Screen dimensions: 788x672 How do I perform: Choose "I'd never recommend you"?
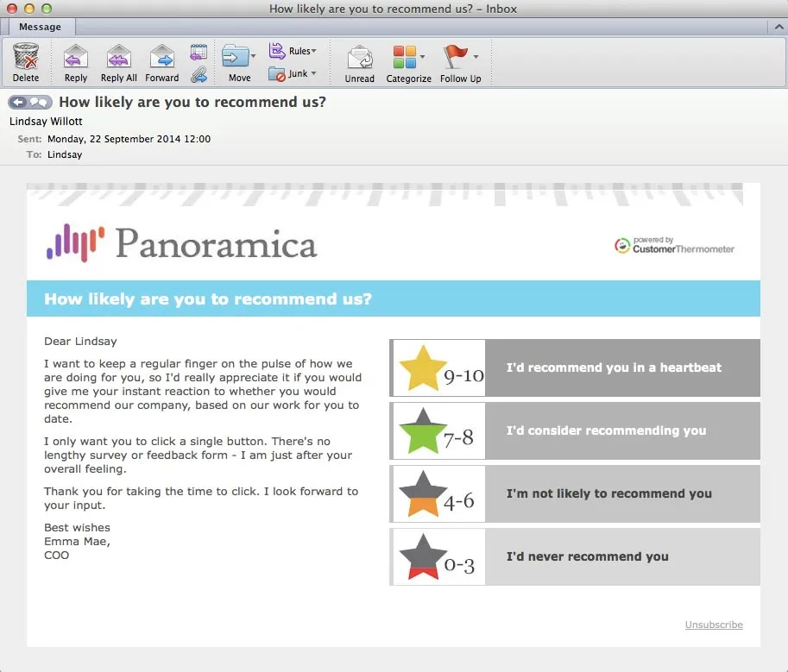[588, 556]
